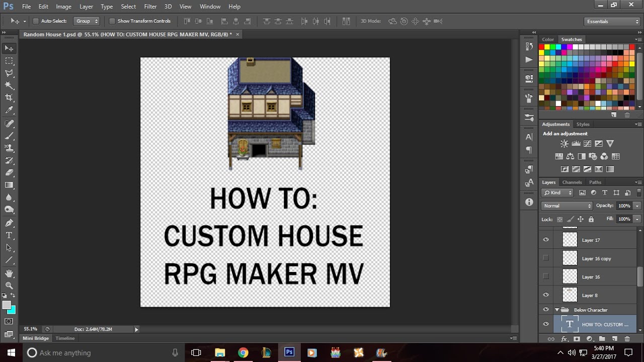This screenshot has height=362, width=644.
Task: Select the Eyedropper tool
Action: (9, 111)
